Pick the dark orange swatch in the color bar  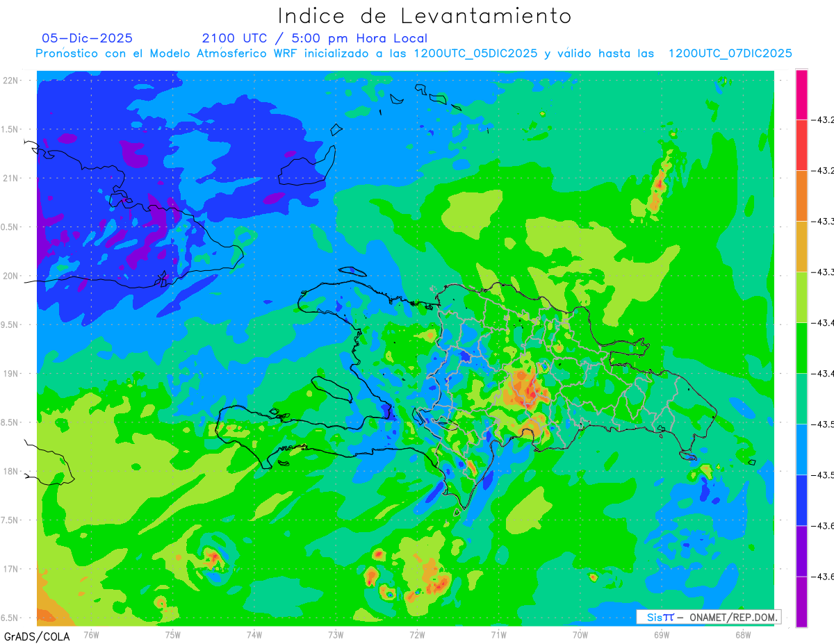[x=801, y=196]
